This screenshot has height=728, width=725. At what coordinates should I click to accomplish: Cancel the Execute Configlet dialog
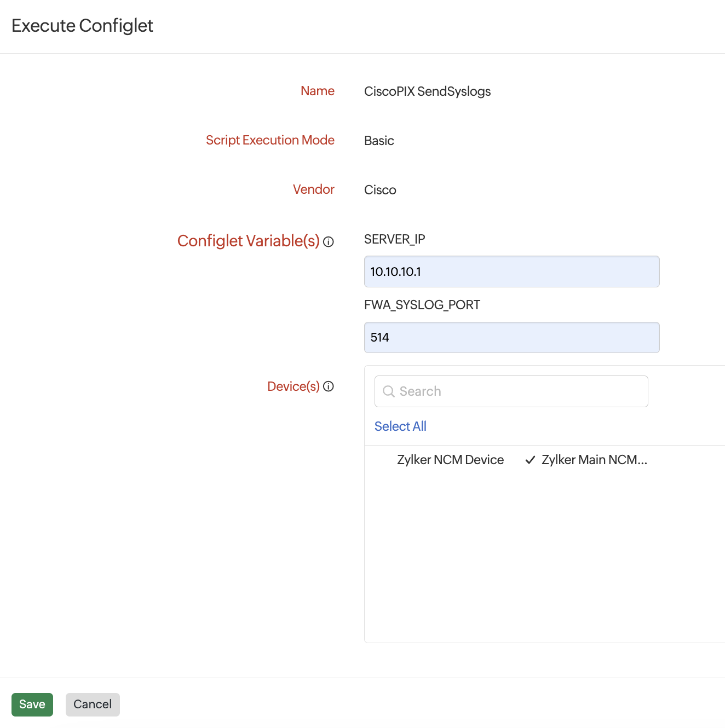(93, 704)
